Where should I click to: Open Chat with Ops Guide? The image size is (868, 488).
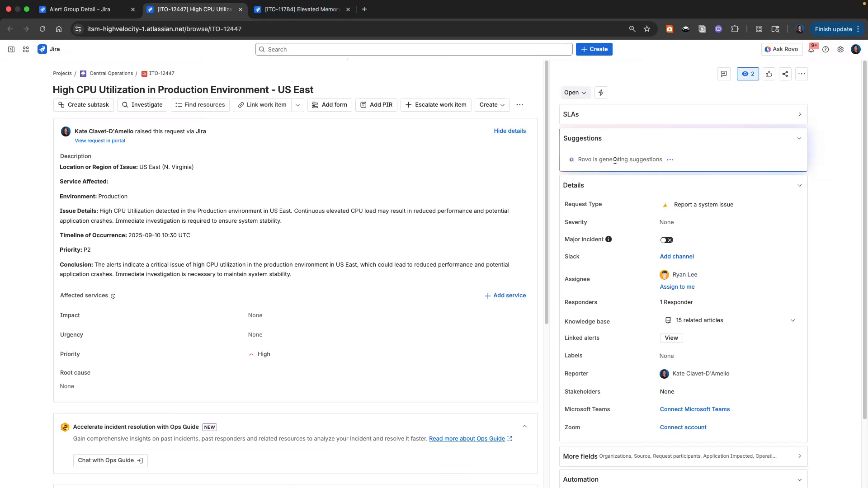click(x=110, y=460)
